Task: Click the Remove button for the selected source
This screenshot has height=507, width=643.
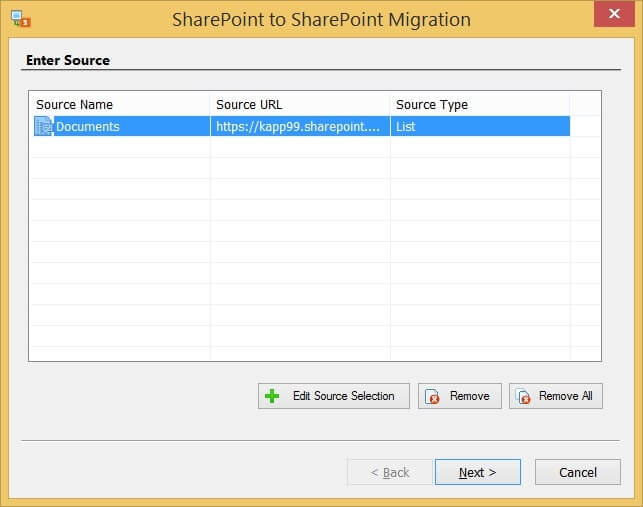Action: (460, 396)
